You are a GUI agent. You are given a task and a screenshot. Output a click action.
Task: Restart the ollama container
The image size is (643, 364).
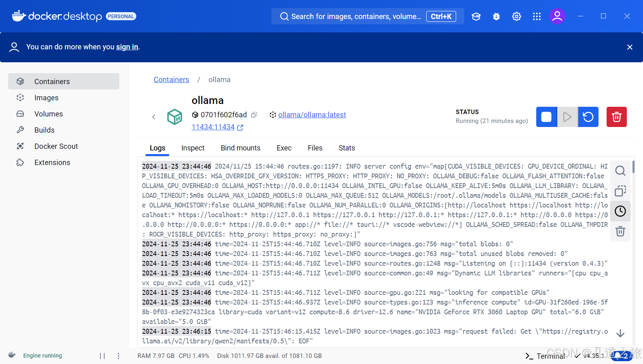click(588, 117)
